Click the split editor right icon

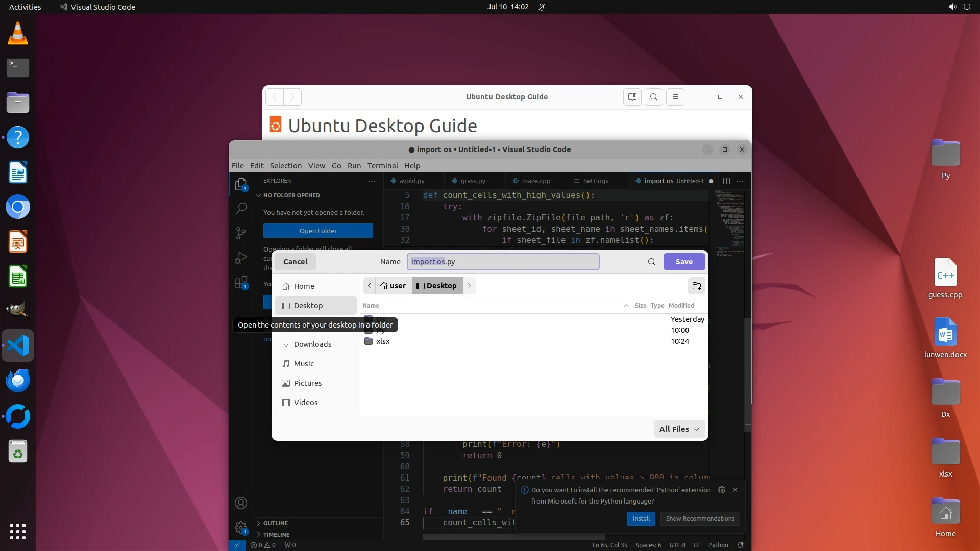coord(726,181)
